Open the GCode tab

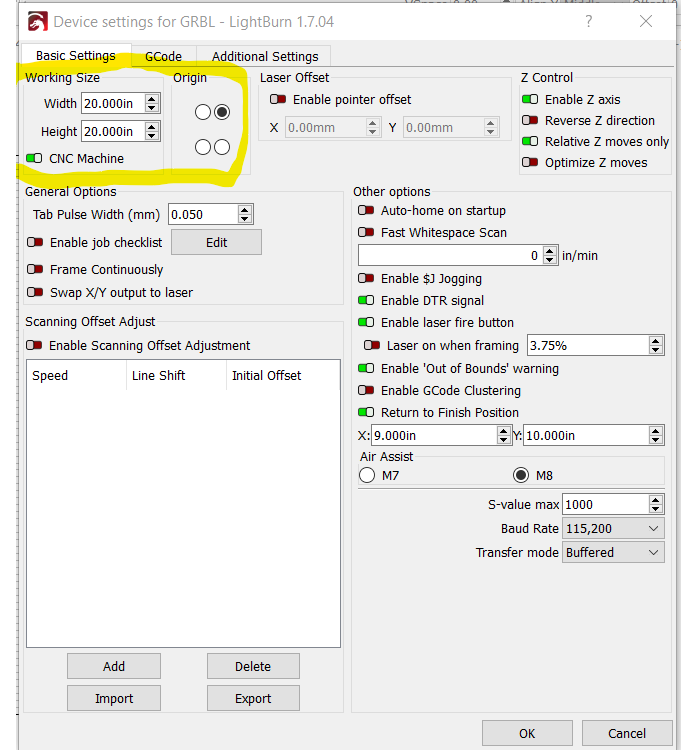[163, 57]
